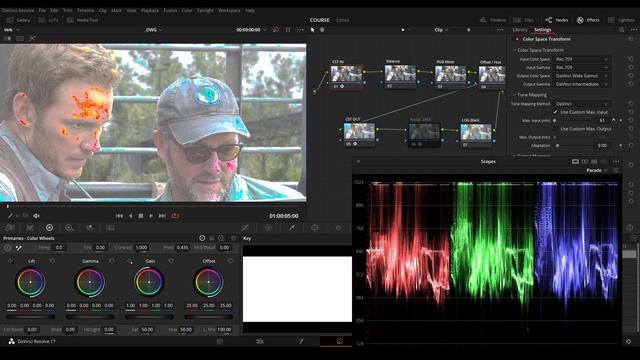Collapse the Color Space Transform section
The width and height of the screenshot is (640, 360).
coord(514,50)
